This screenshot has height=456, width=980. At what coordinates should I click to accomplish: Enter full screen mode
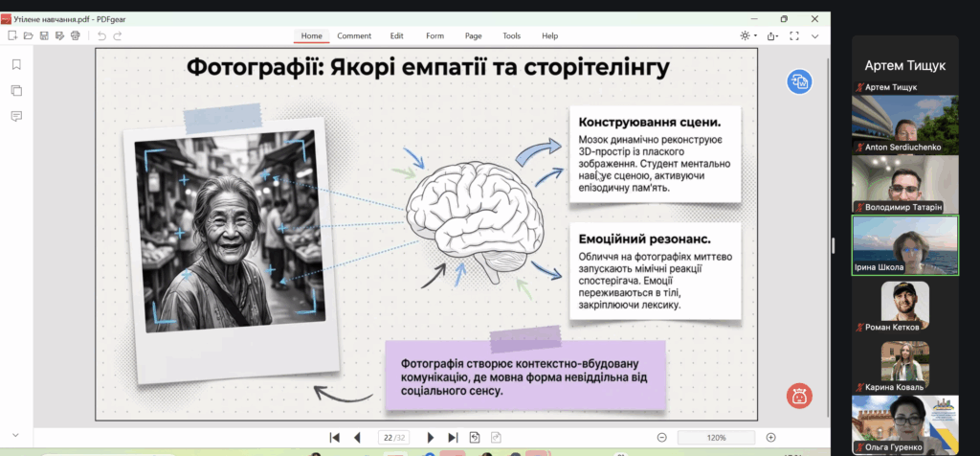[793, 35]
